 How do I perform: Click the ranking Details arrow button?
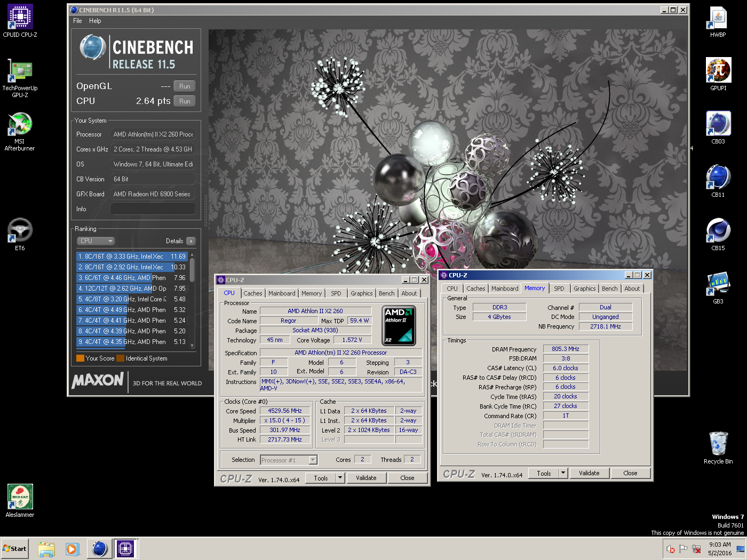(x=191, y=241)
